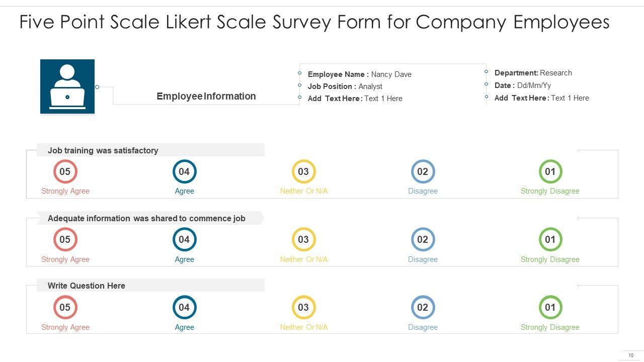Select 05 Strongly Agree for adequate information
Screen dimensions: 644x362
coord(65,240)
